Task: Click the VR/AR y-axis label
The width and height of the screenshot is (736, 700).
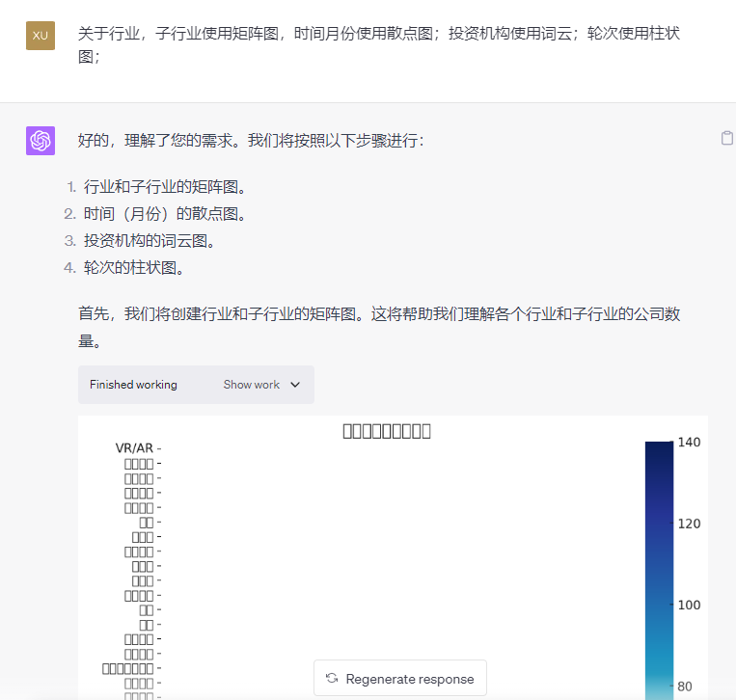Action: click(134, 448)
